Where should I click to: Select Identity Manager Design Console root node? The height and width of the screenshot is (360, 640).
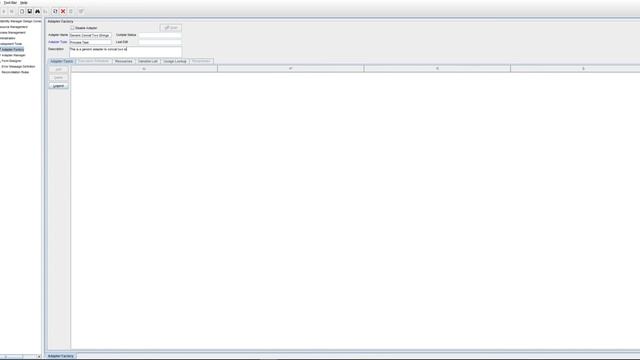click(x=20, y=21)
